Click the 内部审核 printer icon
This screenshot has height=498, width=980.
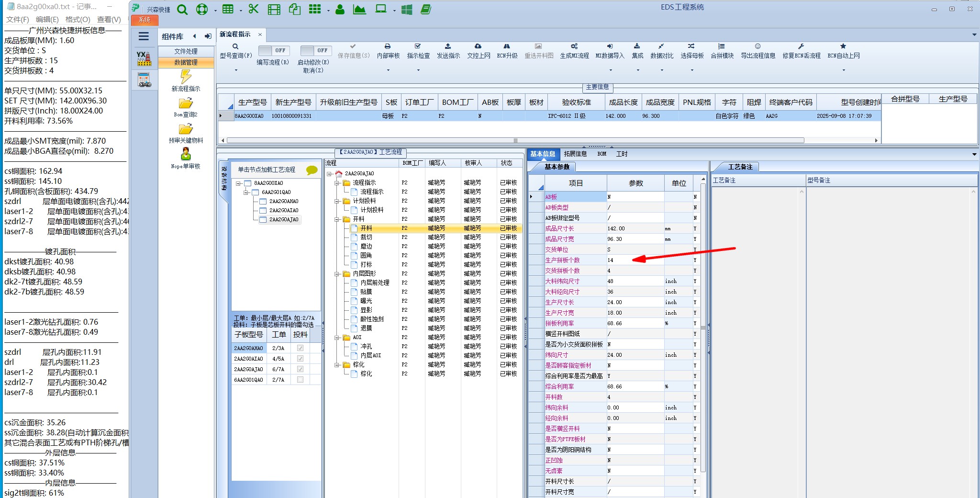[388, 46]
